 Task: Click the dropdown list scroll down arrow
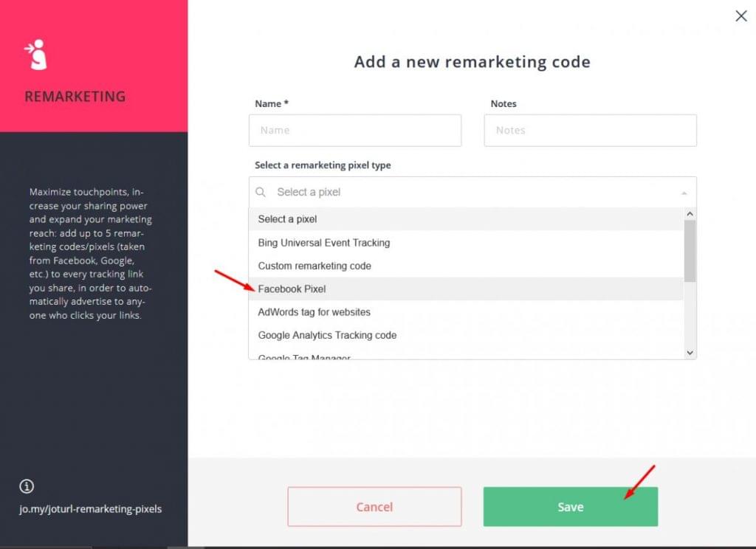click(690, 353)
